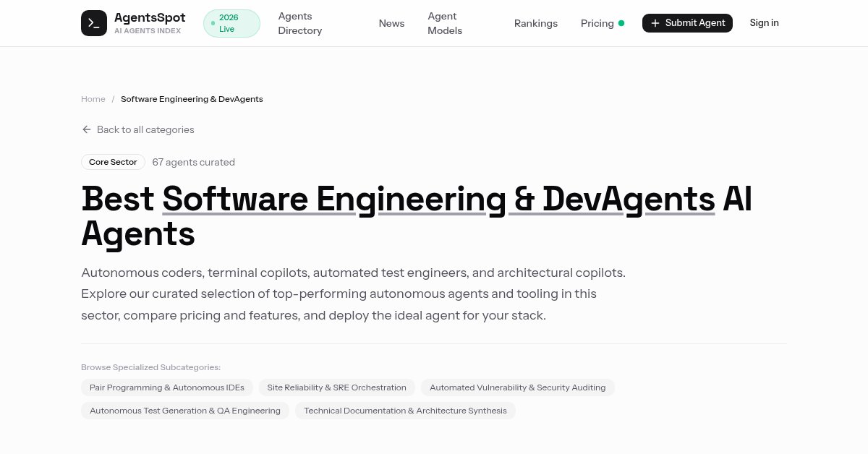Choose Autonomous Test Generation & QA Engineering
868x454 pixels.
point(185,411)
